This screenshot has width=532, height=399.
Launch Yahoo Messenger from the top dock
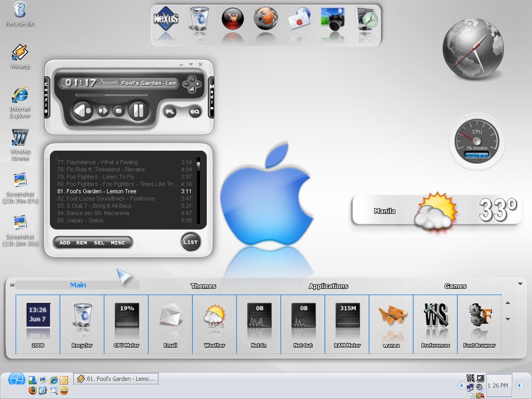point(232,19)
